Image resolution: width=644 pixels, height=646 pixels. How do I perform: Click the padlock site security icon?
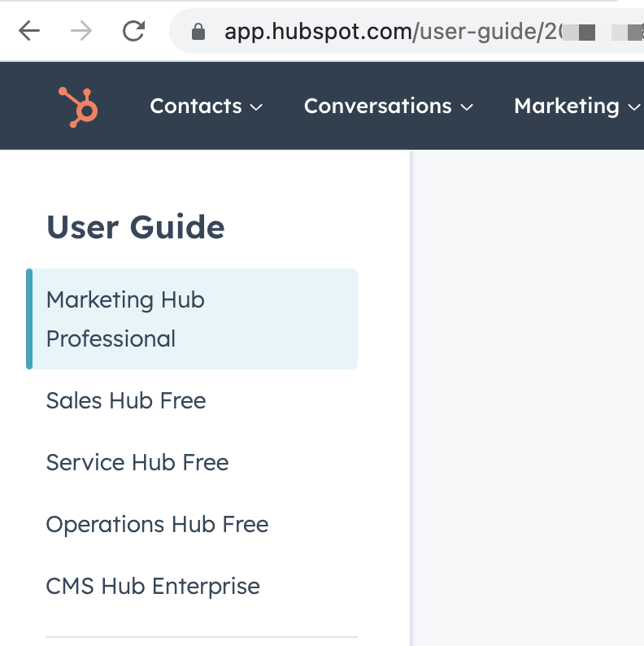click(198, 33)
